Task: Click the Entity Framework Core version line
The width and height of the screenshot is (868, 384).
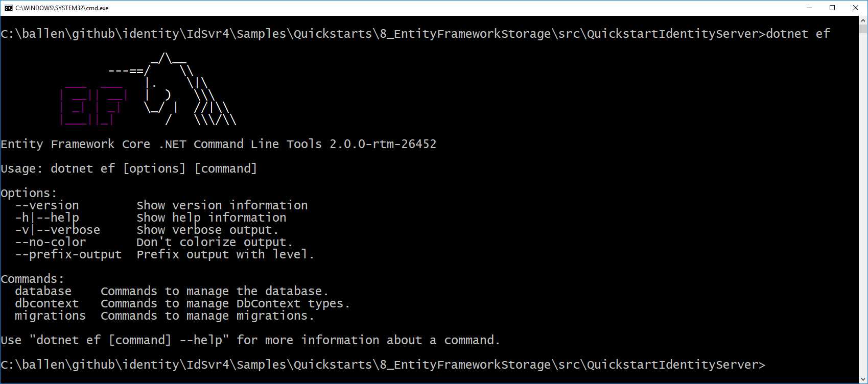Action: pos(219,144)
